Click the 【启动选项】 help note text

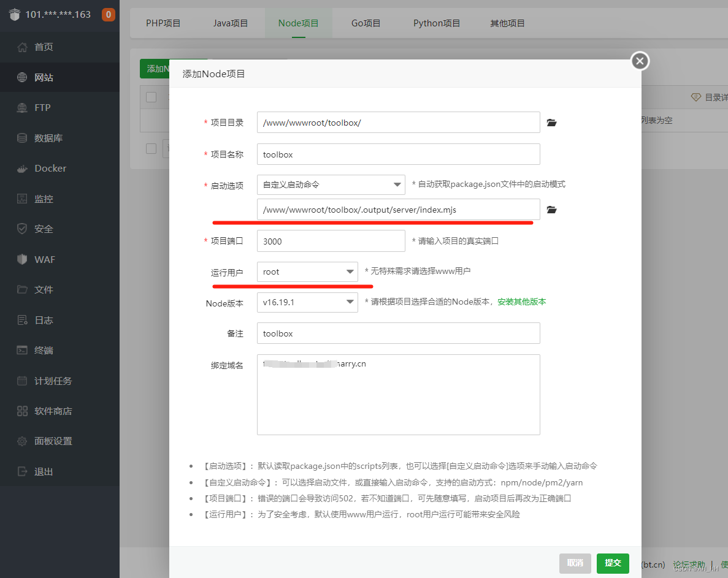pyautogui.click(x=399, y=466)
